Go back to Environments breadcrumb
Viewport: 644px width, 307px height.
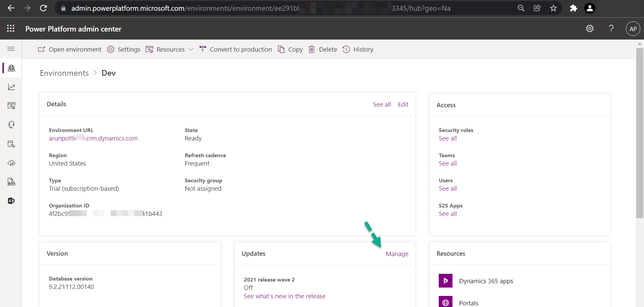tap(64, 73)
